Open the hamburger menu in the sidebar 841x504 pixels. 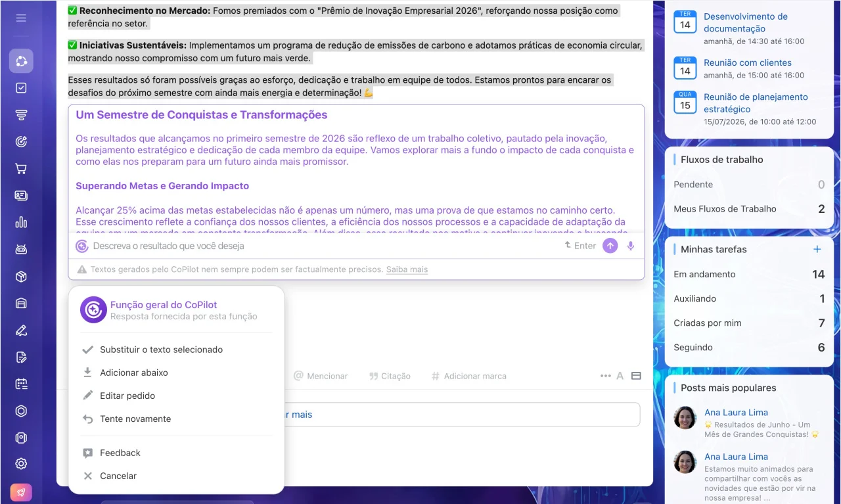[21, 18]
